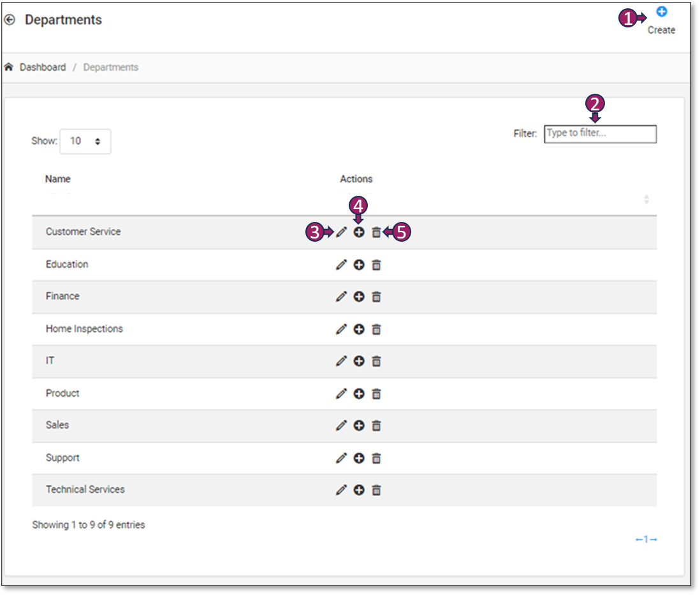Go back using the back arrow icon
This screenshot has width=700, height=595.
click(x=10, y=20)
